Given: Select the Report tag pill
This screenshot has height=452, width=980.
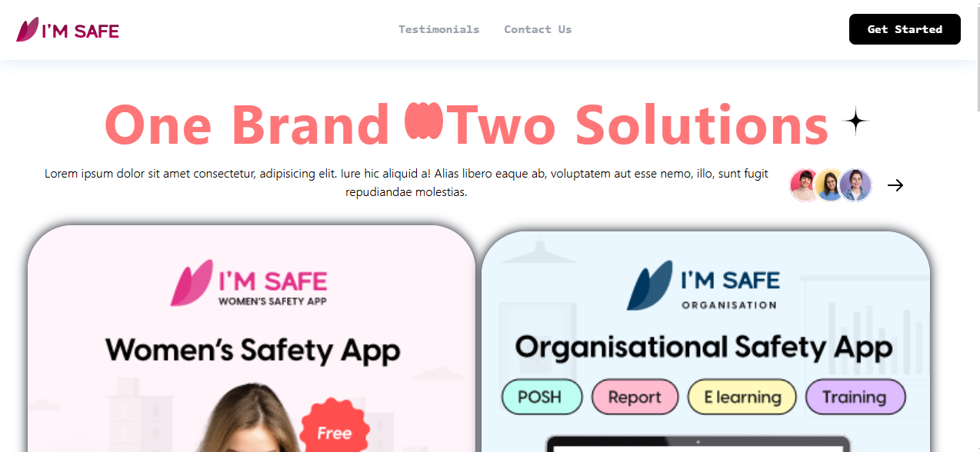Looking at the screenshot, I should (635, 397).
